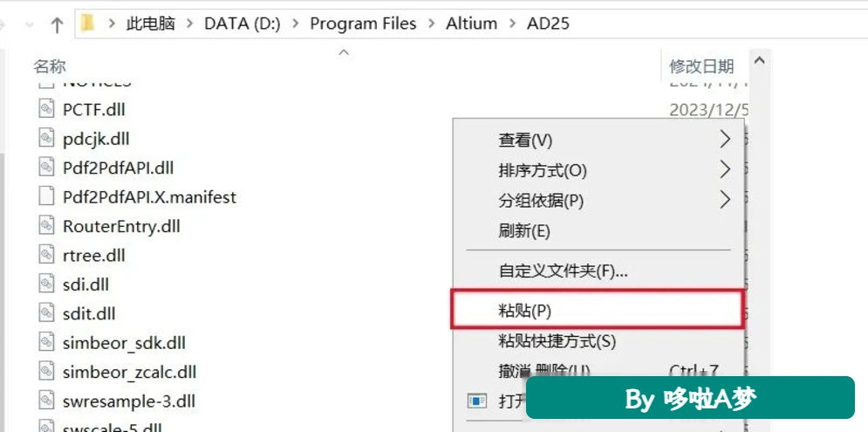Click the Pdf2PdfAPI.X.manifest document icon

tap(46, 196)
